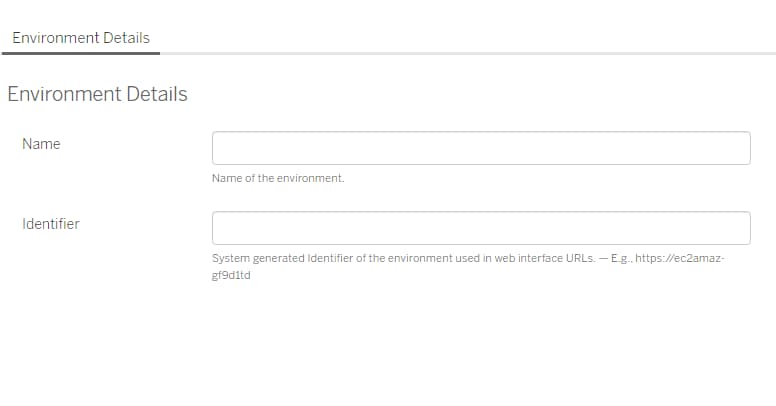Focus the Identifier text box
776x406 pixels.
(481, 228)
